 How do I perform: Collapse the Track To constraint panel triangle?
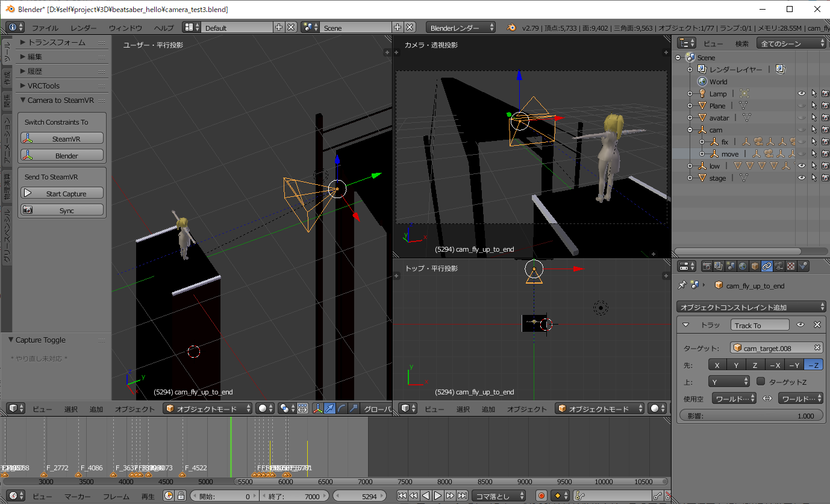click(685, 325)
